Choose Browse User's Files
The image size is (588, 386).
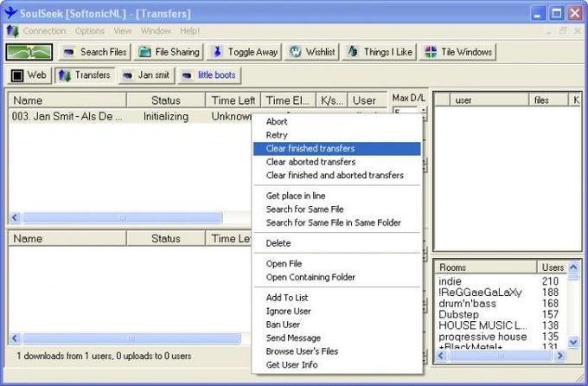(336, 351)
